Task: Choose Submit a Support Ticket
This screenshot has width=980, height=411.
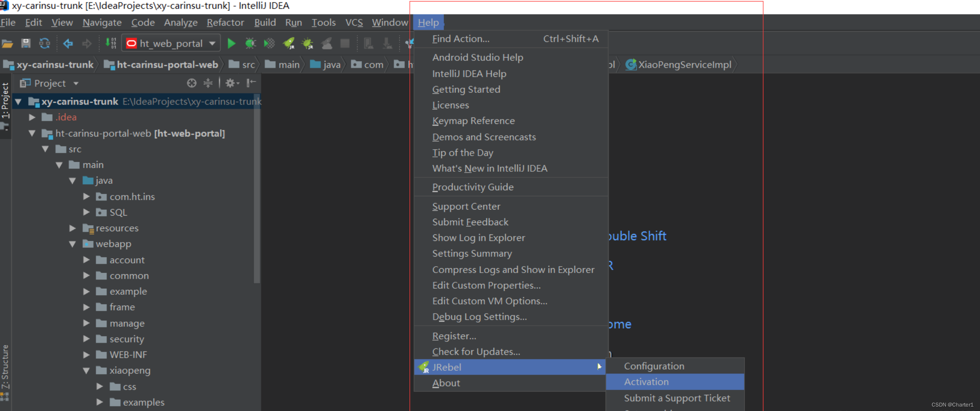Action: tap(675, 398)
